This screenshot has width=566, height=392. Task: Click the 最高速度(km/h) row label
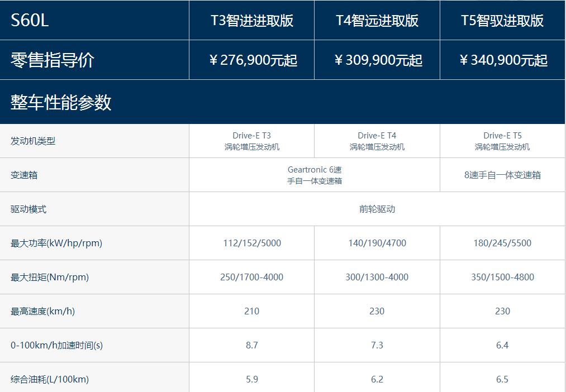point(42,311)
